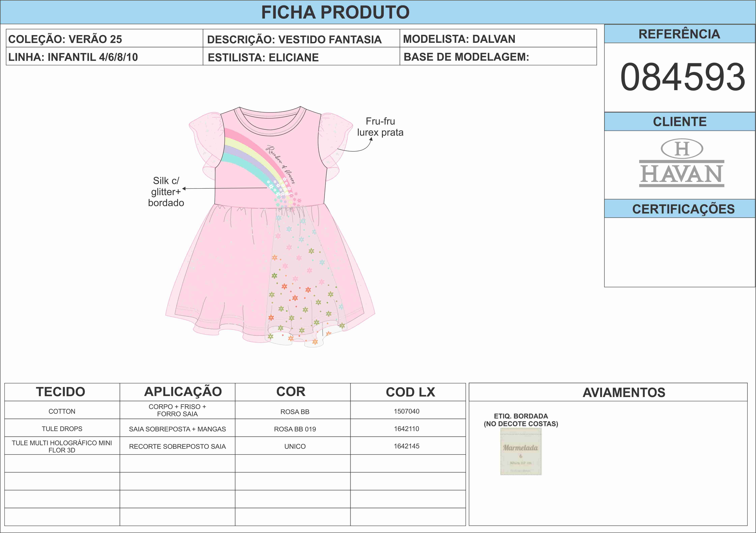756x533 pixels.
Task: Click the ROSA BB 019 color cell
Action: (295, 429)
